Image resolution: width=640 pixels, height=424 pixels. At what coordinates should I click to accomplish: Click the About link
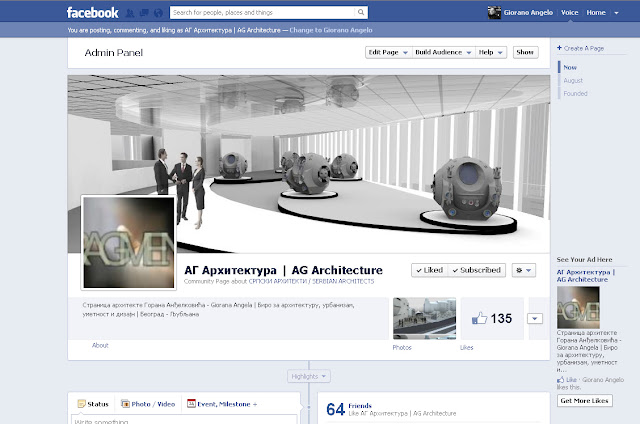click(100, 345)
